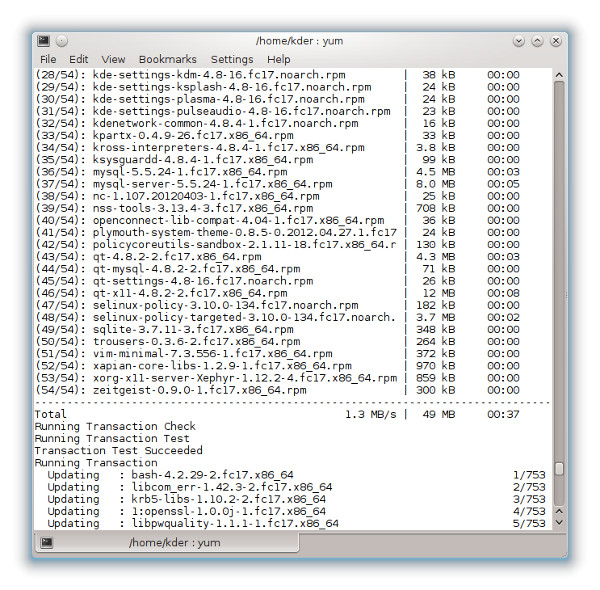600x590 pixels.
Task: Click the selinux-policy-targeted package line
Action: (x=278, y=317)
